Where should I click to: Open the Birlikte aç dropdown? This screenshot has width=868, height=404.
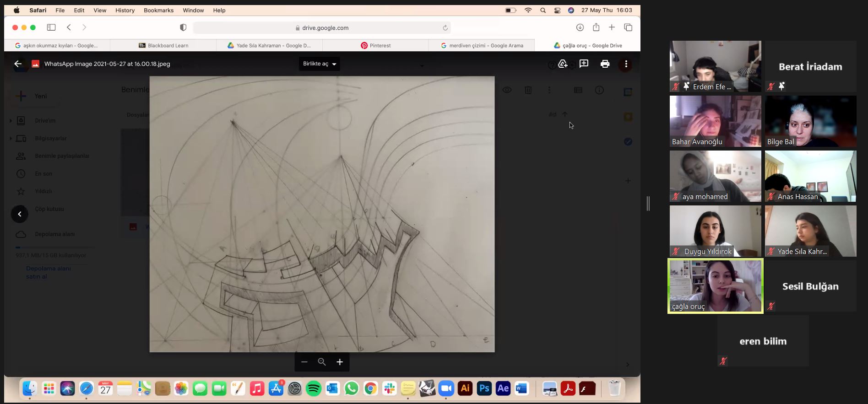320,64
